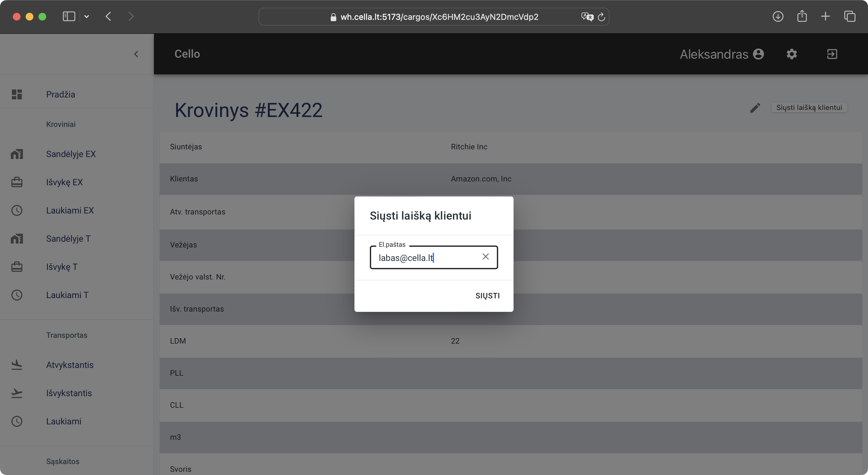Log out using the exit icon
Viewport: 868px width, 475px height.
pos(832,54)
